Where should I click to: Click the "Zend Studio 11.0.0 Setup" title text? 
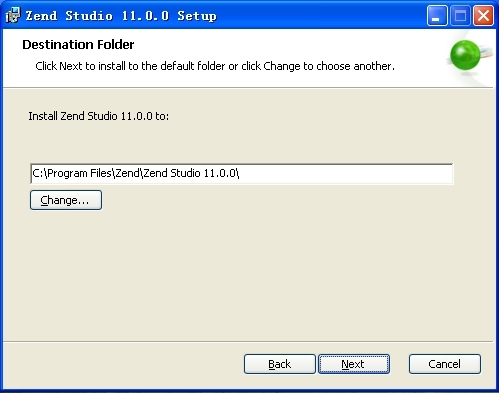point(121,16)
